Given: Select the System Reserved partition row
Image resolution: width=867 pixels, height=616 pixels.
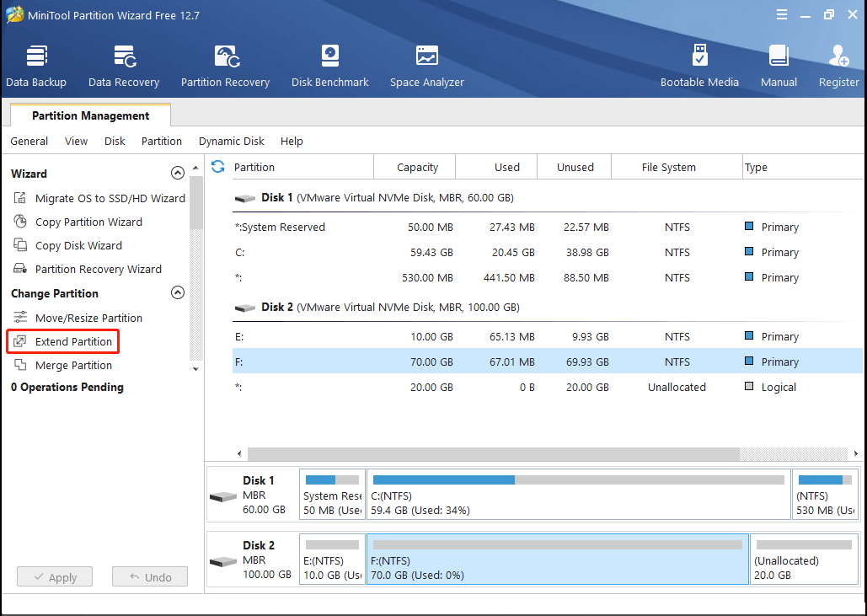Looking at the screenshot, I should (x=548, y=227).
